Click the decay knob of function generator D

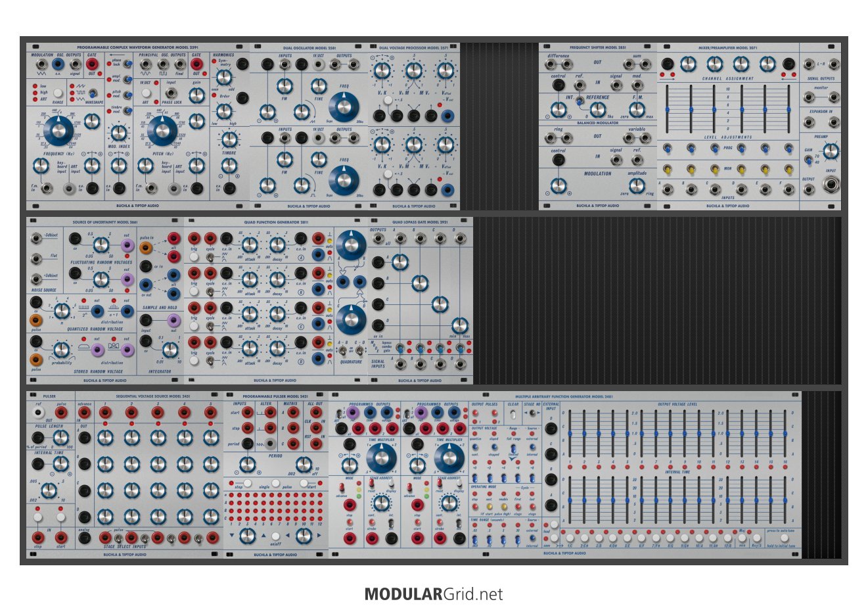coord(277,348)
